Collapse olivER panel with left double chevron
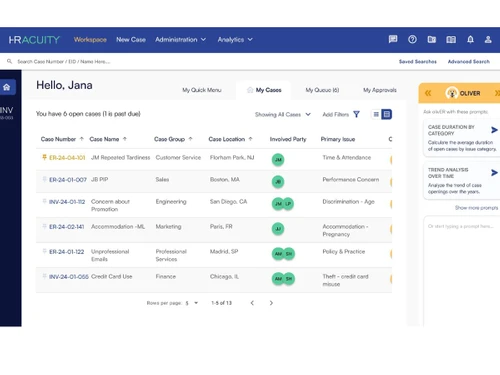 428,93
